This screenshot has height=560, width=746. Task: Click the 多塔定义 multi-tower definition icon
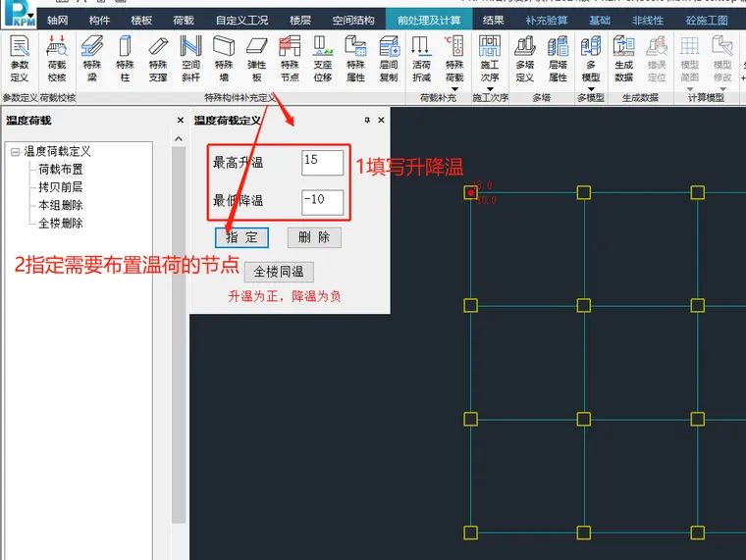(525, 59)
